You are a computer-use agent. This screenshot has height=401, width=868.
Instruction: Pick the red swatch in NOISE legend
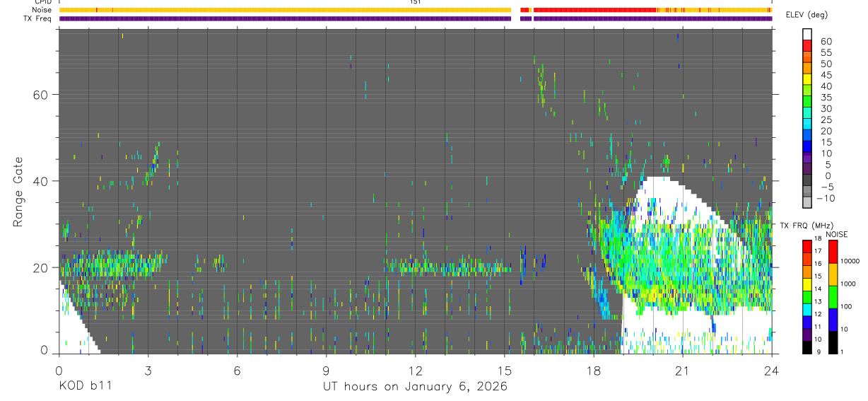click(x=833, y=252)
